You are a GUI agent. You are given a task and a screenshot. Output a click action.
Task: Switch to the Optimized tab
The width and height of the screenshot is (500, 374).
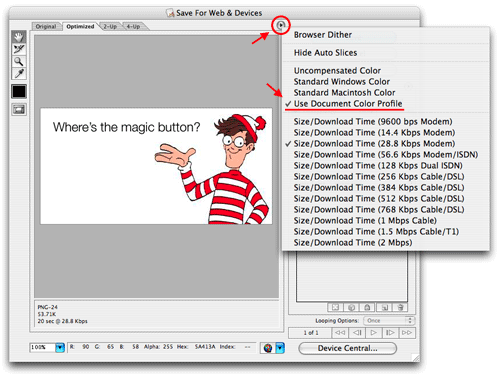pyautogui.click(x=80, y=26)
